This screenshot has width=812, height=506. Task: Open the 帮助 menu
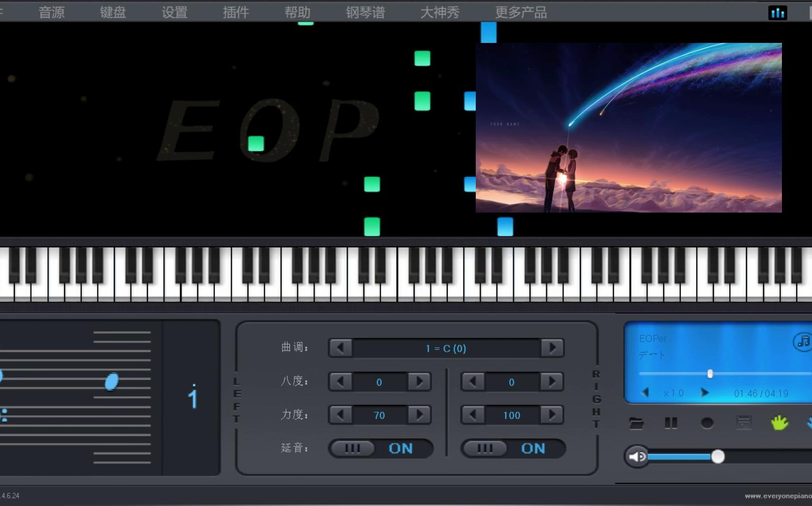tap(297, 12)
